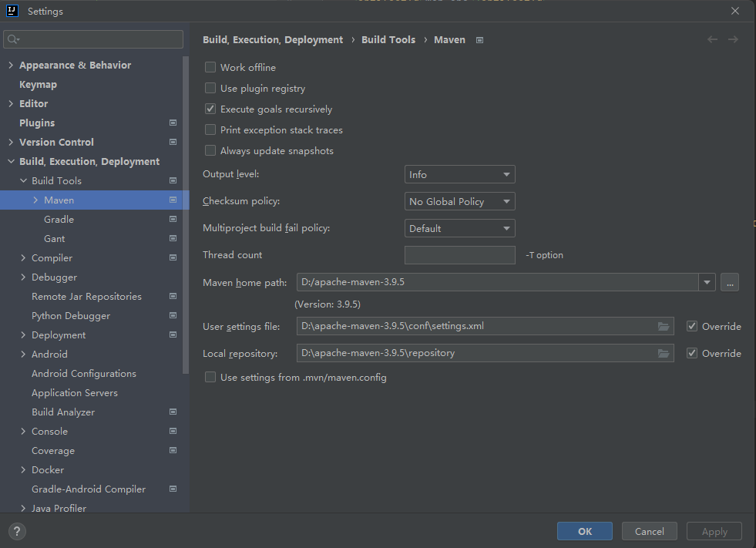Expand the Editor section
The height and width of the screenshot is (548, 756).
(11, 104)
